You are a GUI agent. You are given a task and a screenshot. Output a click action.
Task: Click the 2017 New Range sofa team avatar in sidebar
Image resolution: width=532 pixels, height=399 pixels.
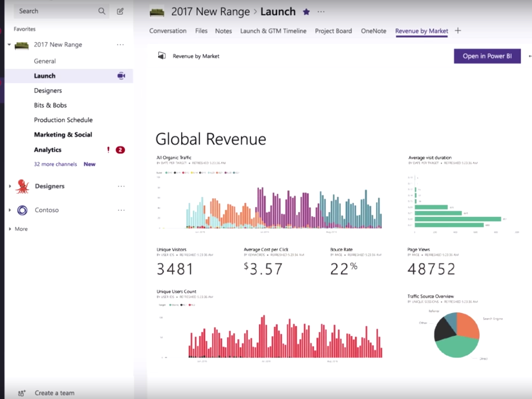tap(22, 45)
